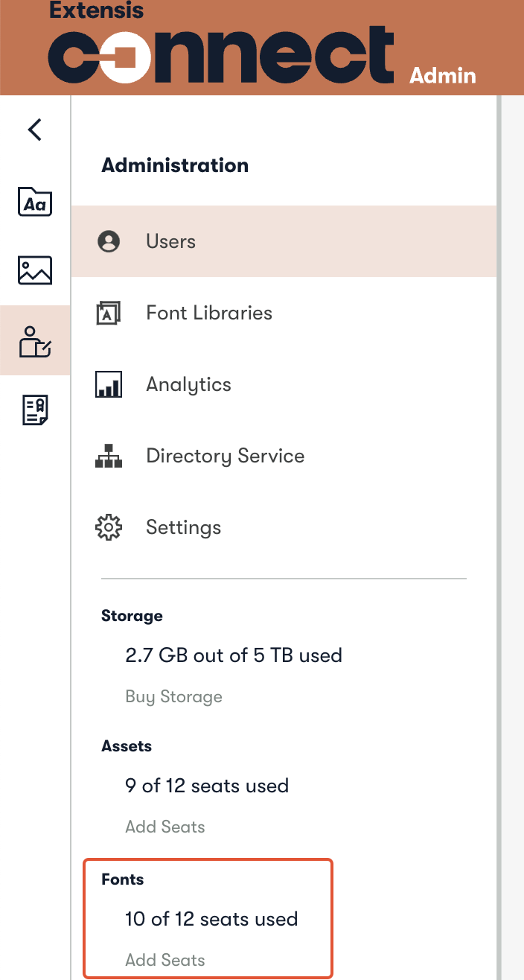Open the Directory Service section
The image size is (524, 980).
pyautogui.click(x=284, y=456)
